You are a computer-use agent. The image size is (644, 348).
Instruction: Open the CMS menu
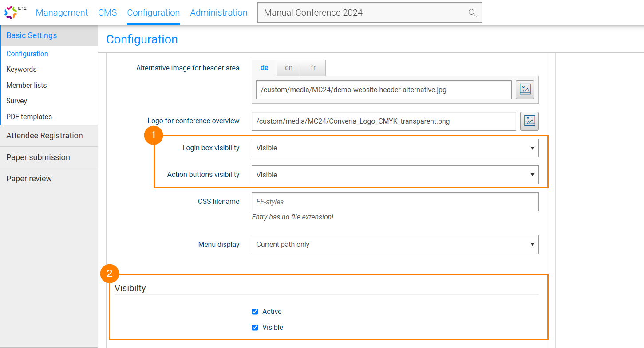pyautogui.click(x=107, y=13)
